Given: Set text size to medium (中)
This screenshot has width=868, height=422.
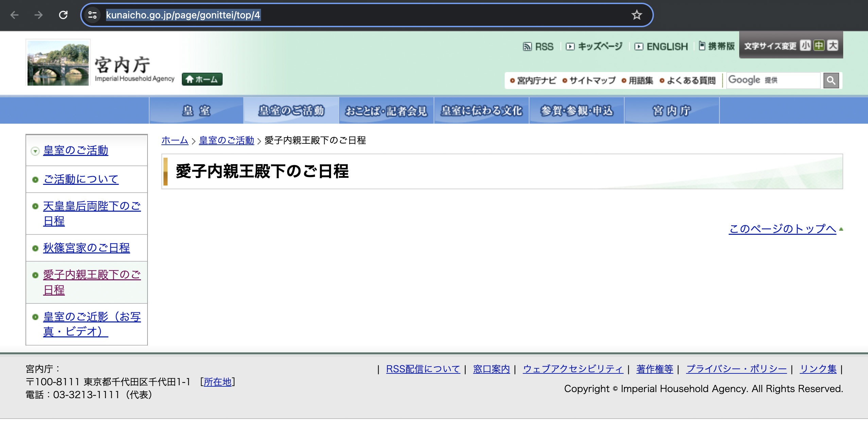Looking at the screenshot, I should point(819,46).
